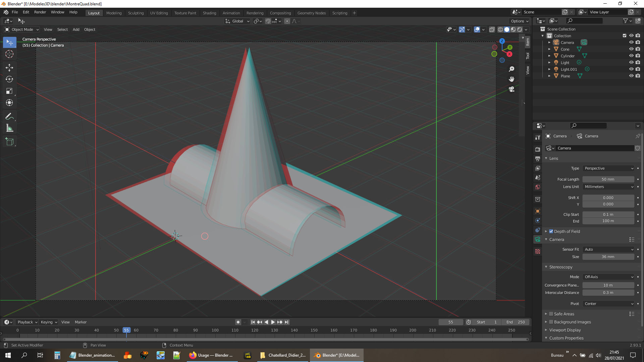The height and width of the screenshot is (362, 644).
Task: Toggle camera view in viewport gizmo
Action: pyautogui.click(x=512, y=89)
